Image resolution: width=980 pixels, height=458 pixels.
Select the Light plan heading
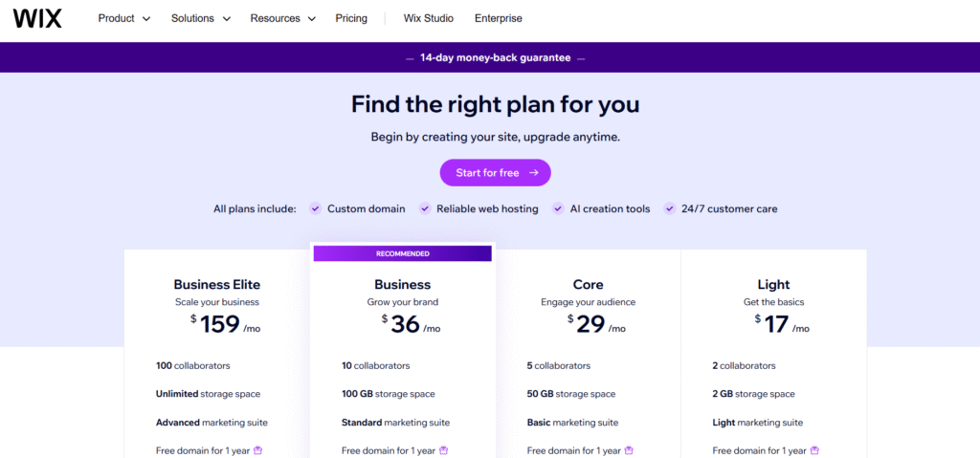click(773, 284)
